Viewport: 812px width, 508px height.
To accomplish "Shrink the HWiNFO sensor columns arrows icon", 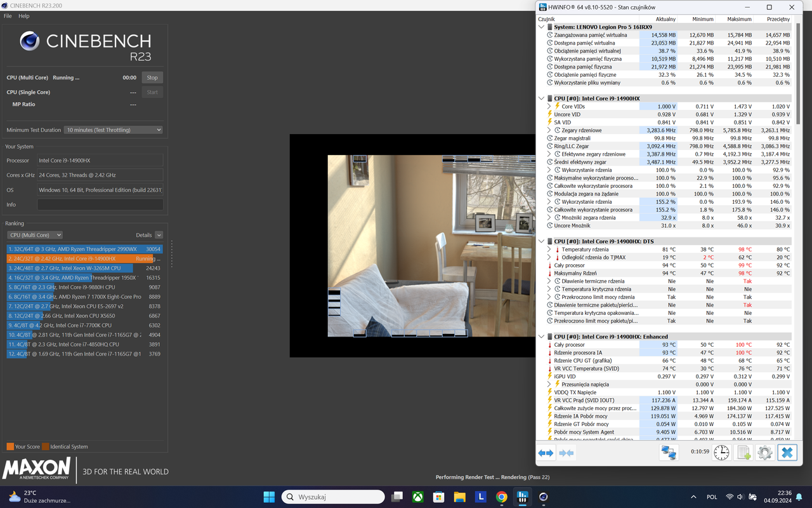I will 566,453.
